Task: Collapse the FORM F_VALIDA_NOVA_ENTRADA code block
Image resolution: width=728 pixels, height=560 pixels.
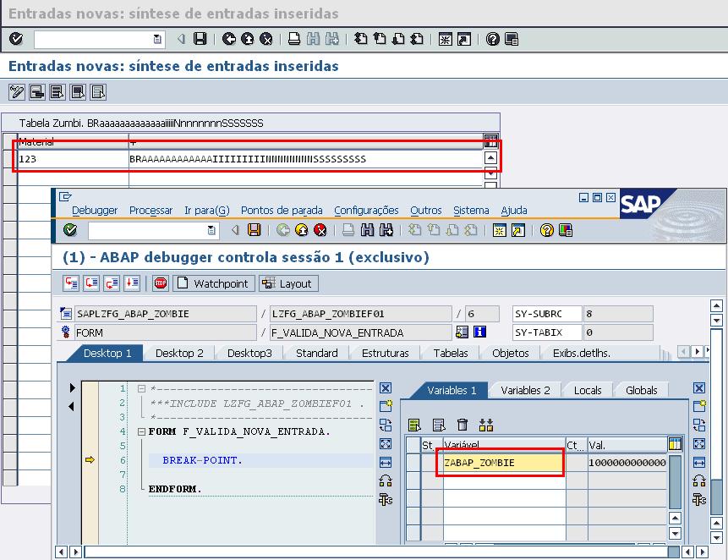Action: tap(141, 431)
